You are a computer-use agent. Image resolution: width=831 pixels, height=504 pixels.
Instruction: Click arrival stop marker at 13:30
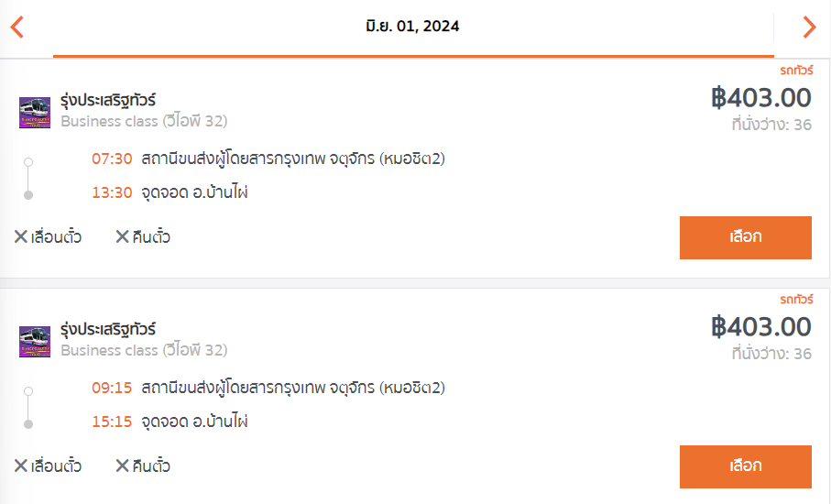28,195
